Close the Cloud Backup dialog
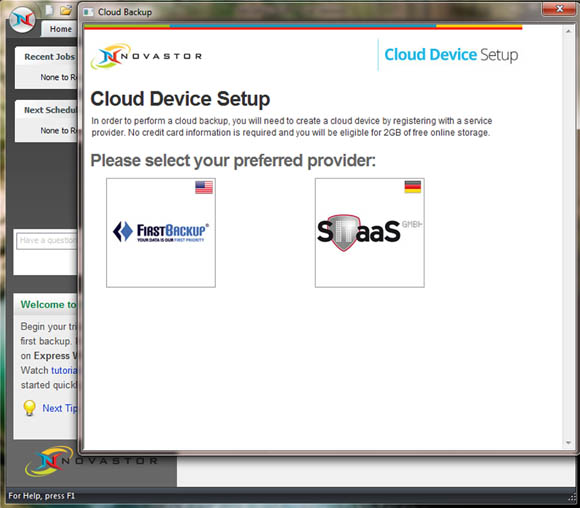The width and height of the screenshot is (580, 508). pyautogui.click(x=560, y=9)
